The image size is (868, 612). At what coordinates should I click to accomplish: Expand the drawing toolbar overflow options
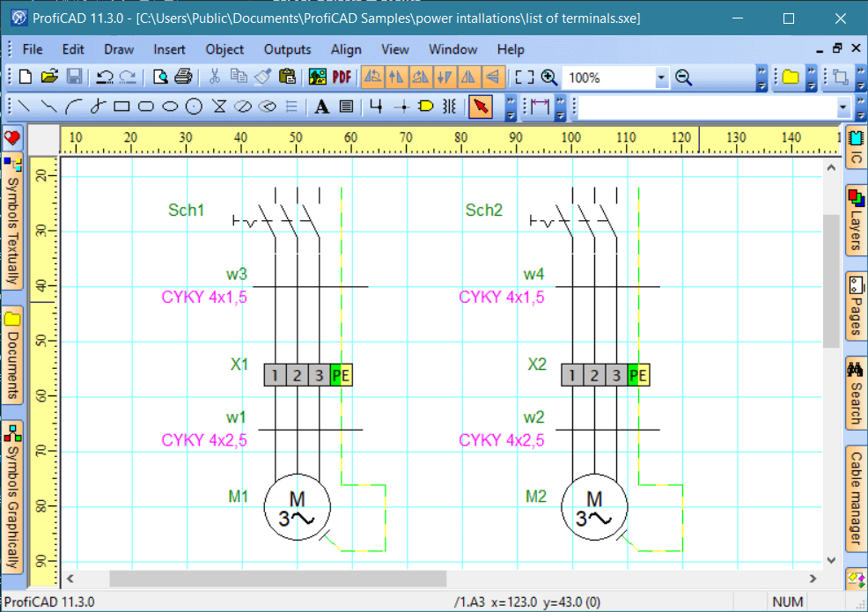pyautogui.click(x=511, y=107)
